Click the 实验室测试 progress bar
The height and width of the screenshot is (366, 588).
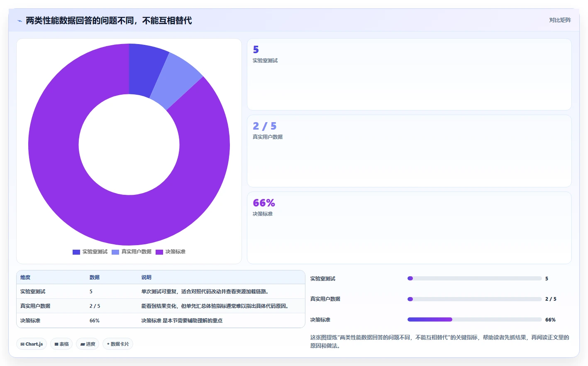coord(475,278)
